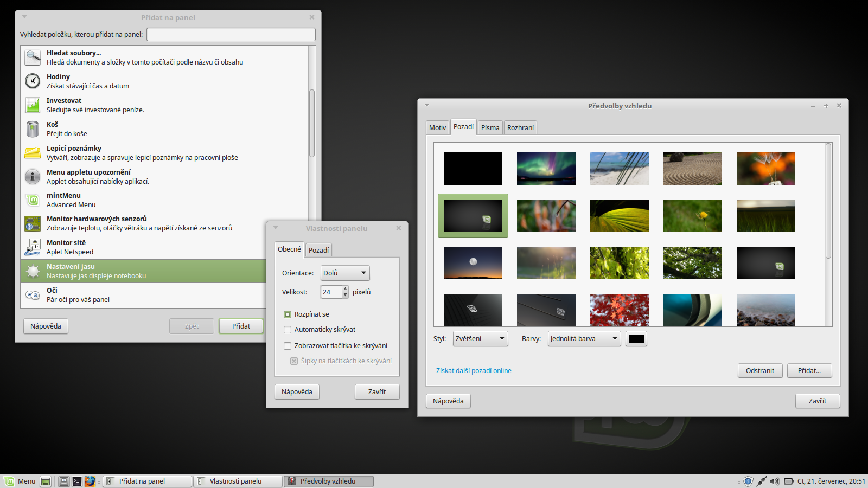Enable Automaticky skrývat

pos(287,330)
